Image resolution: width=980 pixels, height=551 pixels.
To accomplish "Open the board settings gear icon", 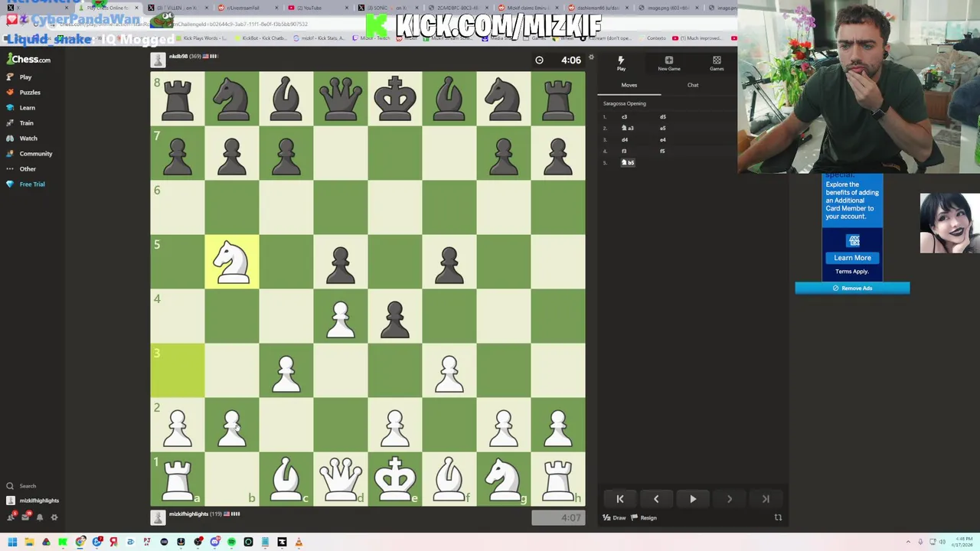I will (591, 57).
